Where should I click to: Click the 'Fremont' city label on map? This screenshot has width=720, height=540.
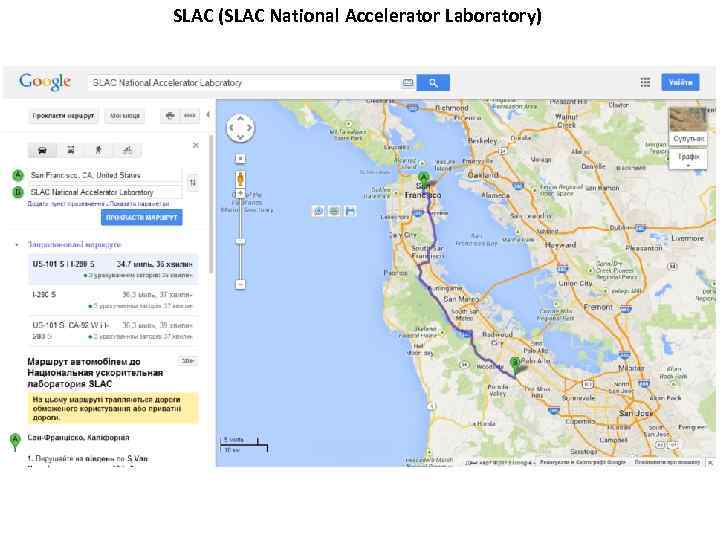tap(598, 307)
